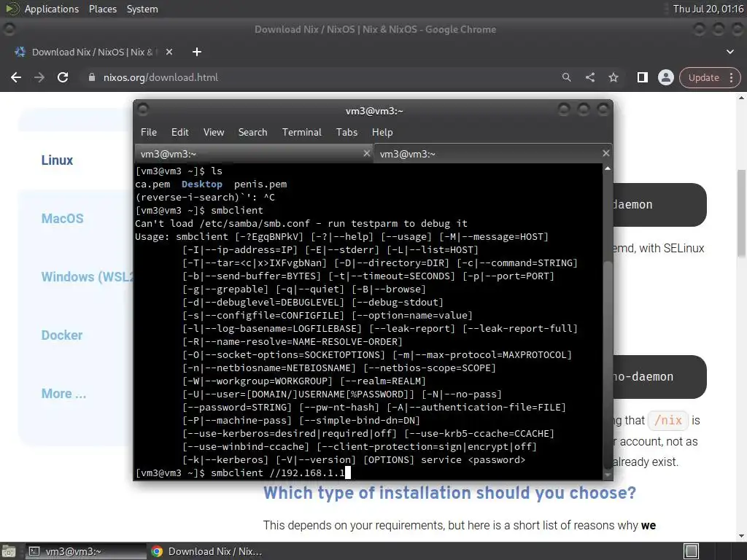Open Chrome window menu icon in title bar

(9, 29)
